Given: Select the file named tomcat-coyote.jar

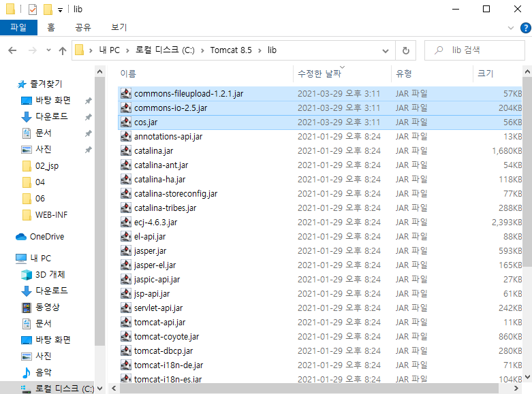Looking at the screenshot, I should (x=166, y=337).
